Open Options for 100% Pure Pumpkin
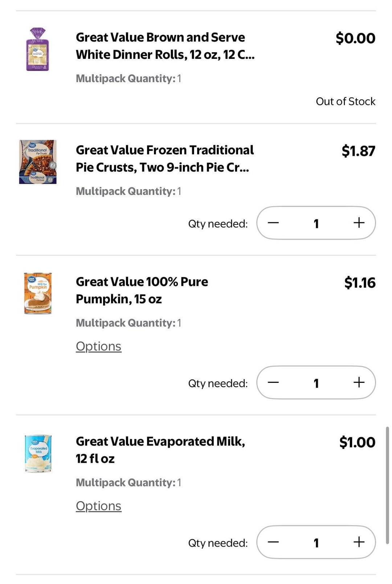This screenshot has width=392, height=584. coord(98,346)
